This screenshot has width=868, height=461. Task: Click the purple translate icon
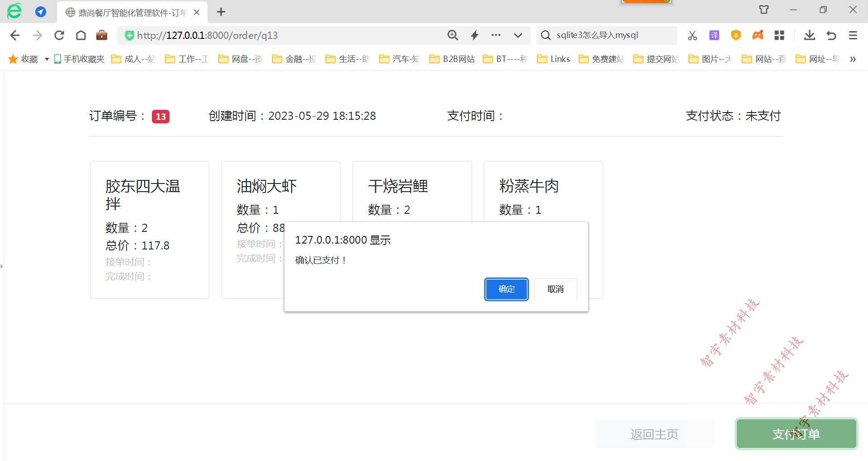[714, 35]
